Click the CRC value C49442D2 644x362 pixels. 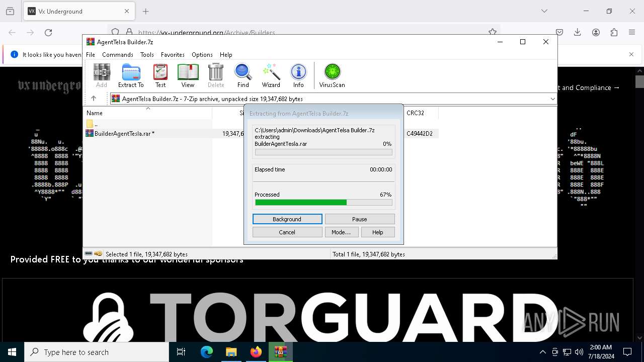(x=420, y=134)
